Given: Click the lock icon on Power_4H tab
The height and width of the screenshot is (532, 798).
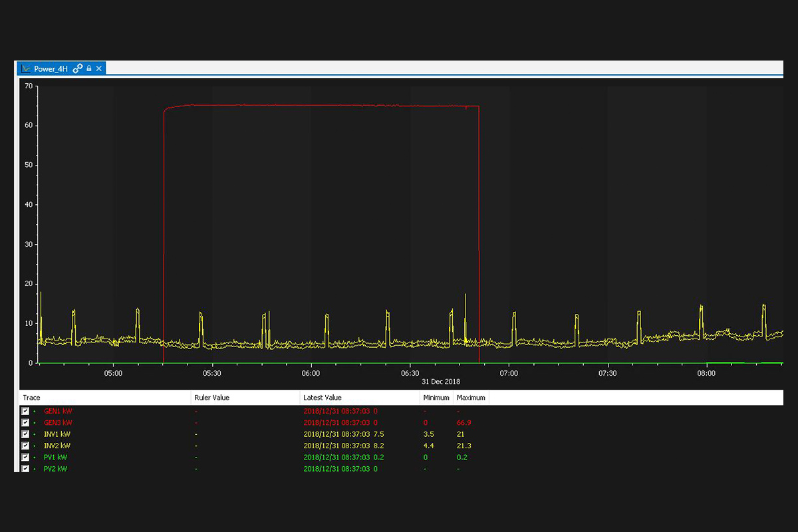Looking at the screenshot, I should pyautogui.click(x=89, y=68).
